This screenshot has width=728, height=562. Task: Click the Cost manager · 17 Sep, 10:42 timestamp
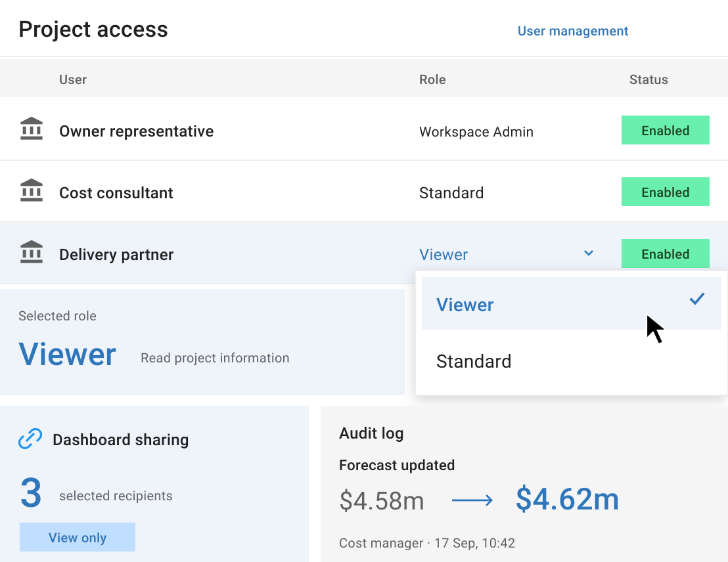[x=426, y=543]
